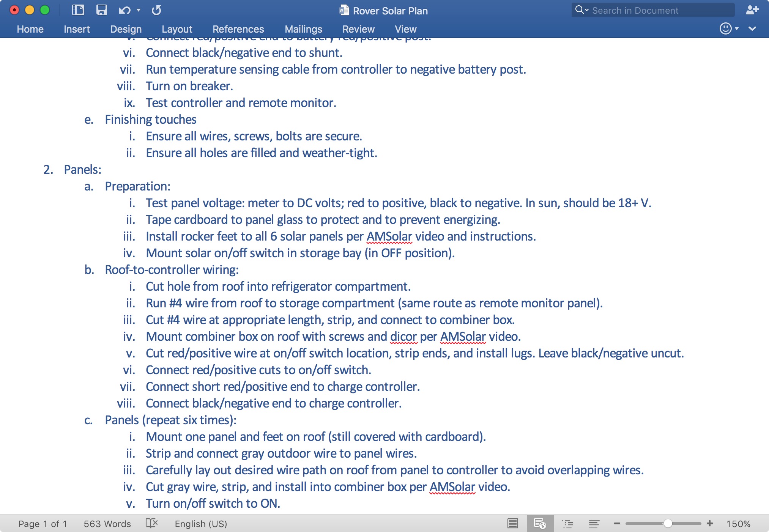The height and width of the screenshot is (532, 769).
Task: Open the smiley feedback menu
Action: [729, 28]
